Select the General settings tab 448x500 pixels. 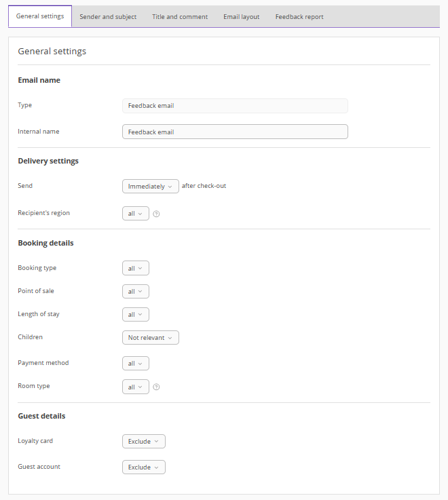click(40, 16)
